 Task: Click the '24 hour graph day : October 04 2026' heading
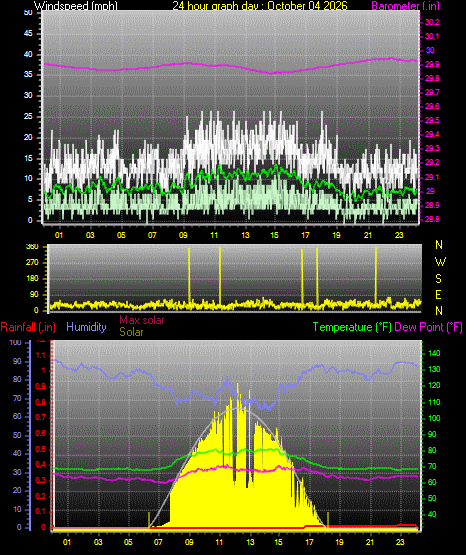coord(260,6)
